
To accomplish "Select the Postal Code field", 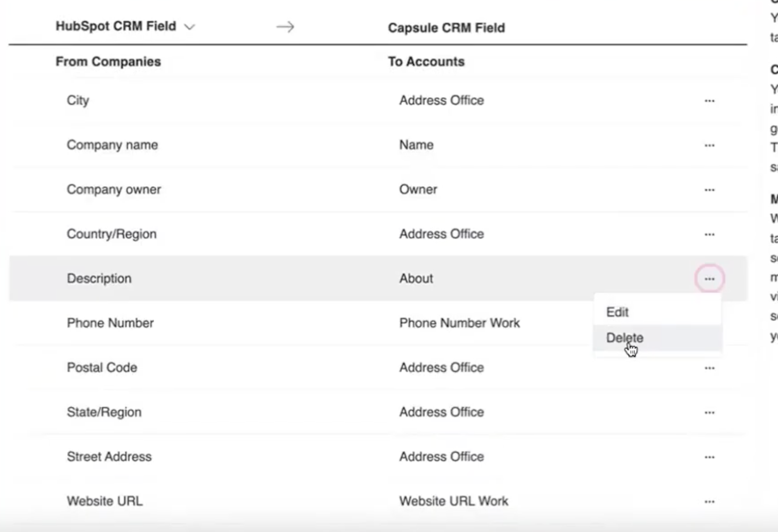I will [102, 367].
